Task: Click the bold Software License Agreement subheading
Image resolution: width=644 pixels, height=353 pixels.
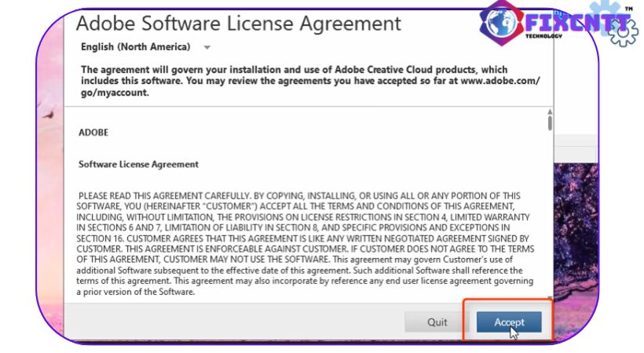Action: coord(138,165)
